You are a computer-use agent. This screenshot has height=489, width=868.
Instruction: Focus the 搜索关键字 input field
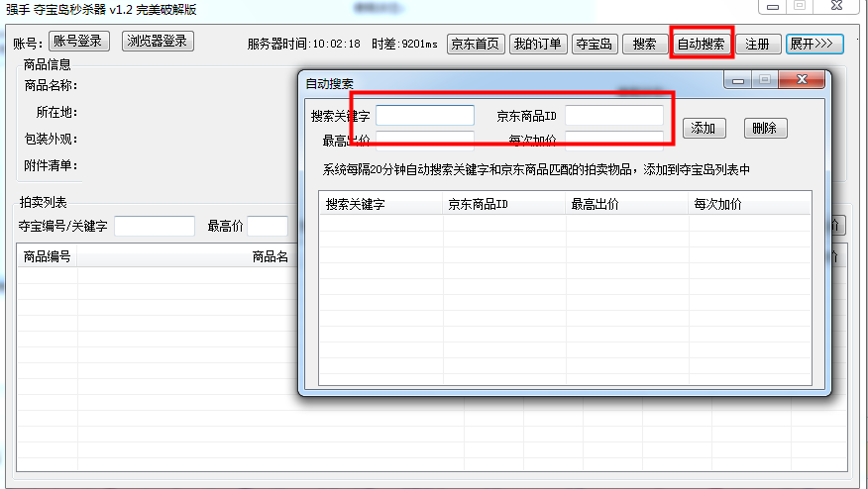point(425,116)
